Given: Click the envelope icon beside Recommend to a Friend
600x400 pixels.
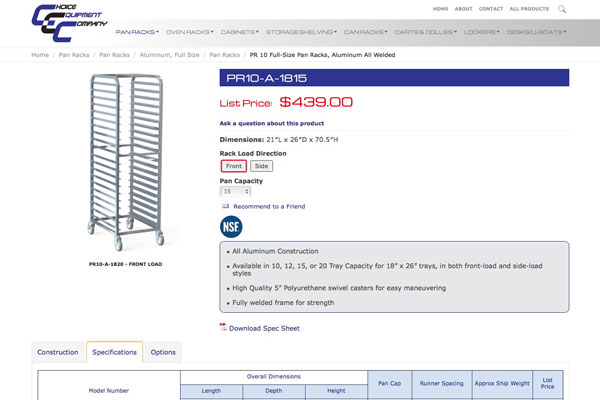Looking at the screenshot, I should coord(225,206).
